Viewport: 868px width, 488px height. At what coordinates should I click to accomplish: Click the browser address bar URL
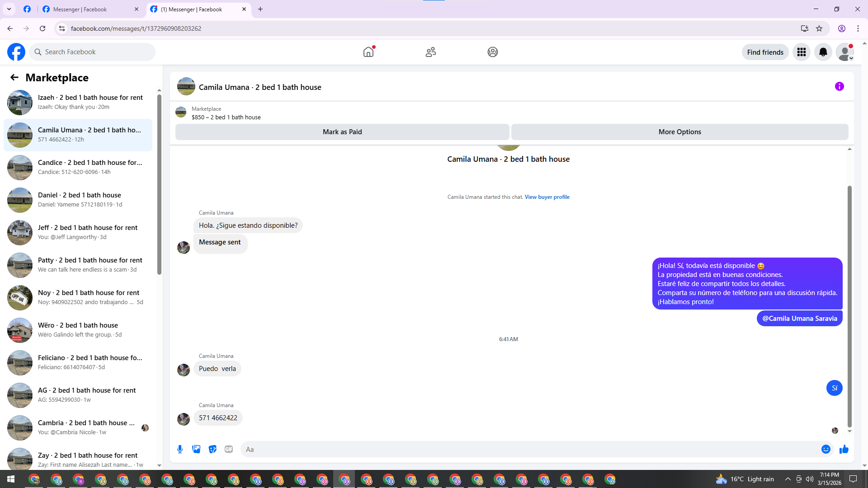[136, 28]
